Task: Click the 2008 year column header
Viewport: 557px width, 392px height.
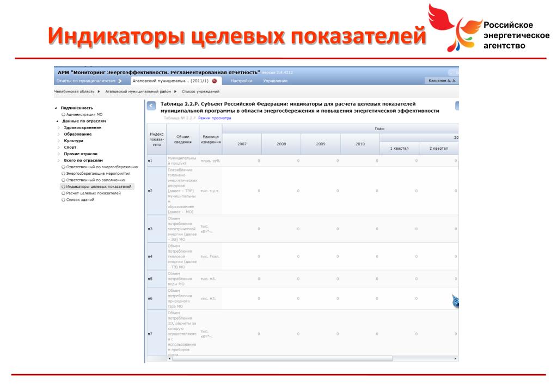Action: (281, 144)
